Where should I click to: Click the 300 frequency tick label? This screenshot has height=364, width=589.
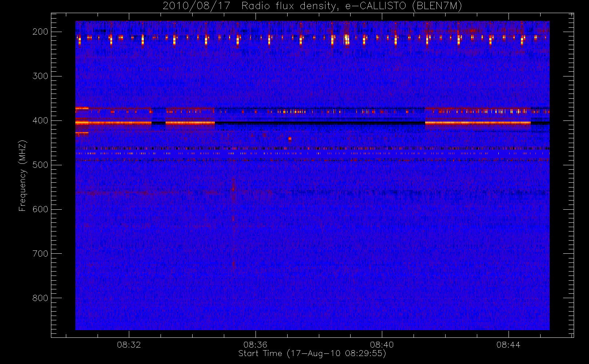click(40, 76)
